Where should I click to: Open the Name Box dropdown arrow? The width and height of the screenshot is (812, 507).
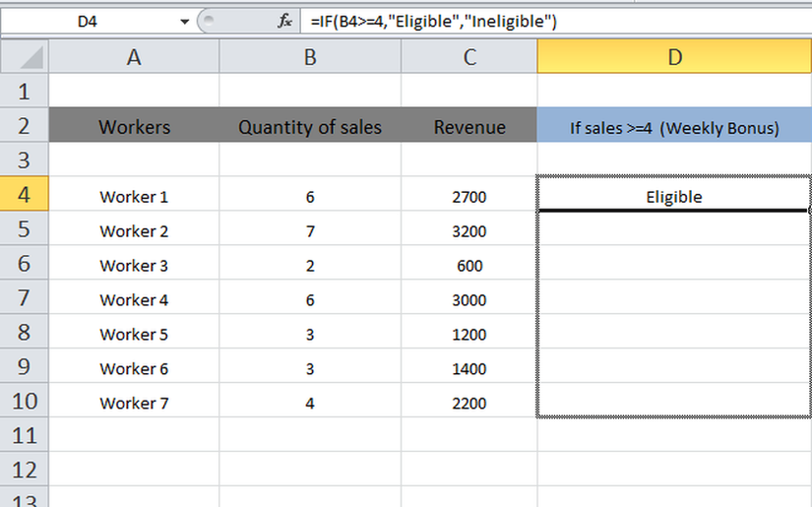pos(184,21)
